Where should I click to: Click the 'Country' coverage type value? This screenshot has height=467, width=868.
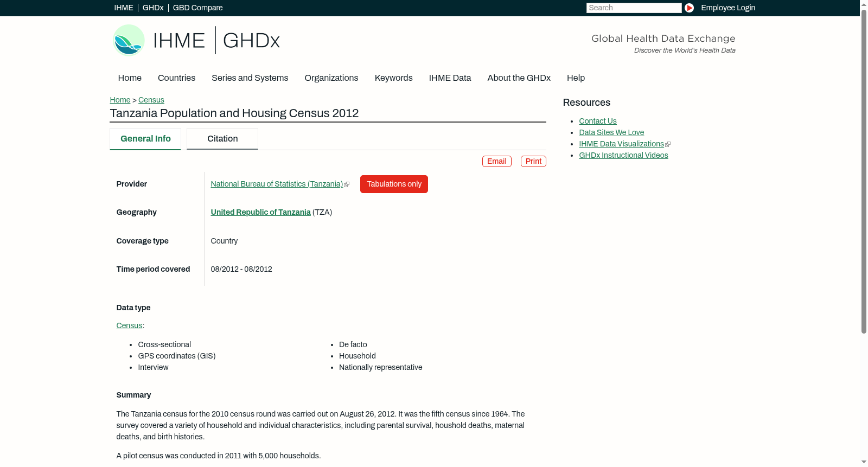coord(224,241)
